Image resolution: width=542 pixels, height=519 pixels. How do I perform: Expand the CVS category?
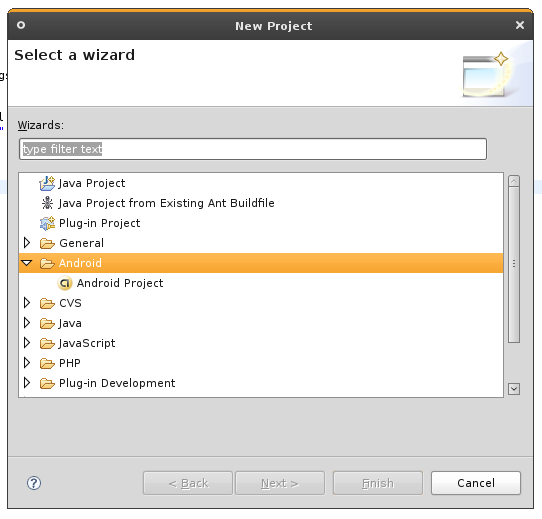click(27, 303)
